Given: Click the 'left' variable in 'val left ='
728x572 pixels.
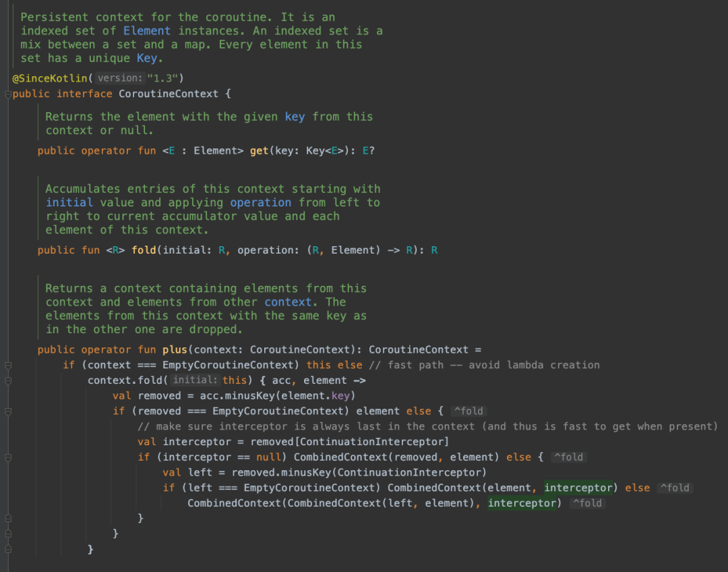Looking at the screenshot, I should pos(200,473).
